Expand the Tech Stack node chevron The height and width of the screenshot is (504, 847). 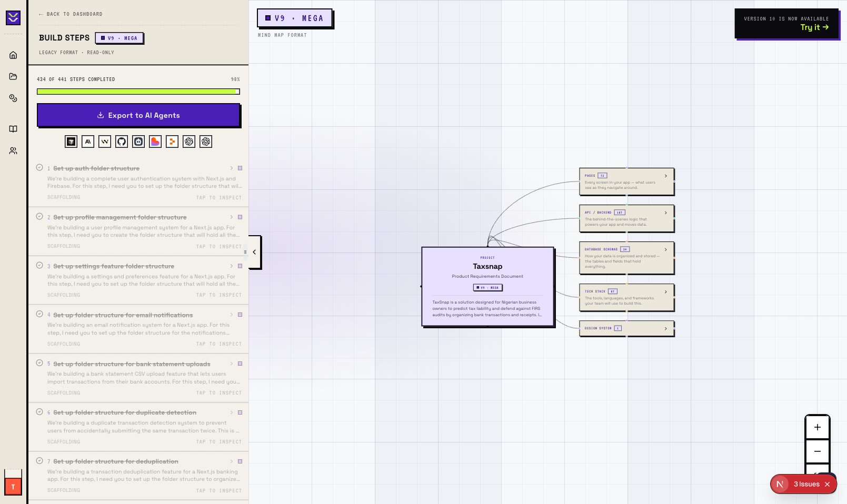tap(666, 291)
